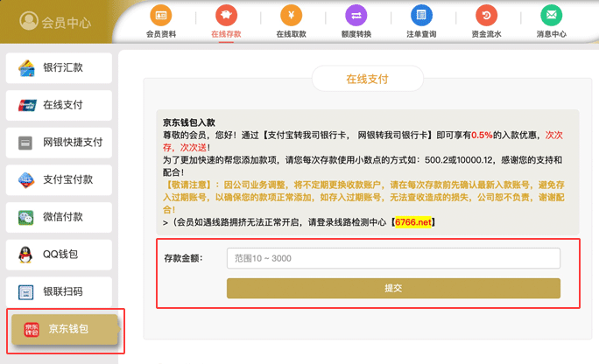The image size is (599, 364).
Task: Click the 资金流水 history icon
Action: tap(486, 15)
